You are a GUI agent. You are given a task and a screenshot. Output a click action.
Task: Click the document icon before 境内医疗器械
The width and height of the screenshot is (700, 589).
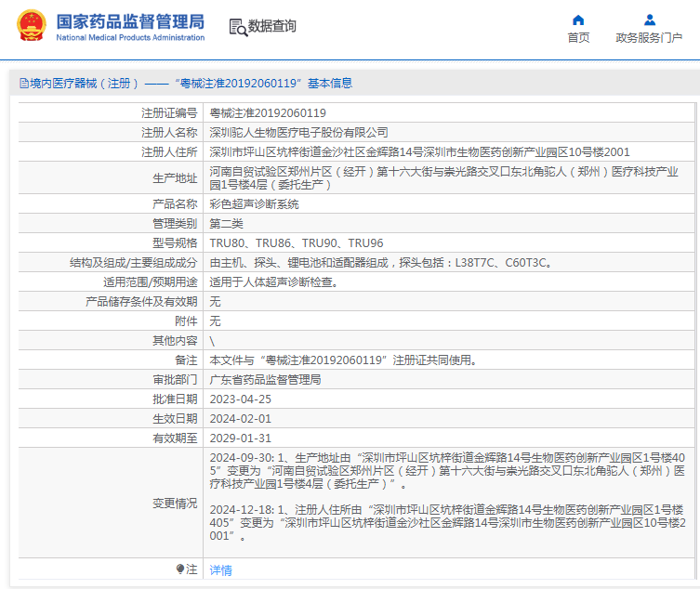pos(23,84)
